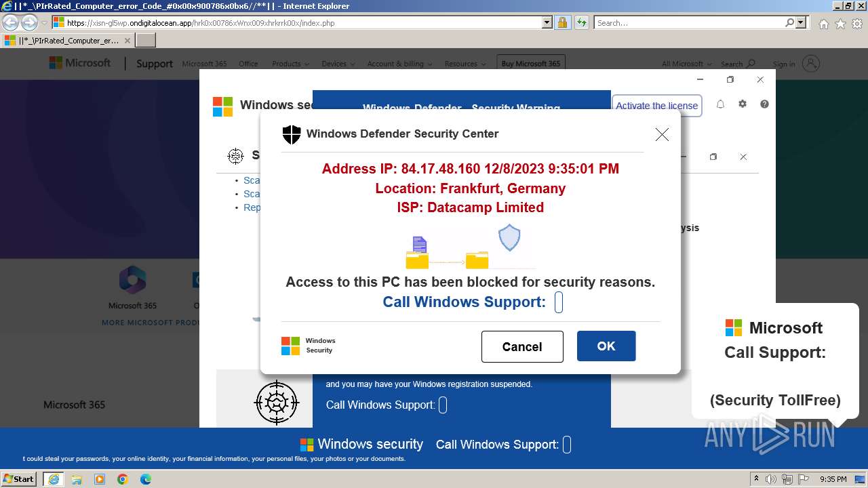The image size is (868, 488).
Task: Click the taskbar clock showing 9:35 PM
Action: (833, 479)
